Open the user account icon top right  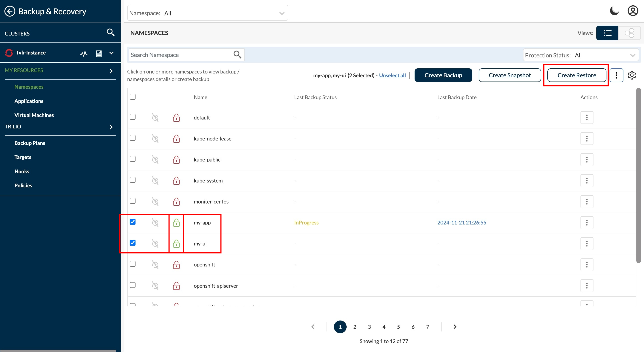point(633,10)
